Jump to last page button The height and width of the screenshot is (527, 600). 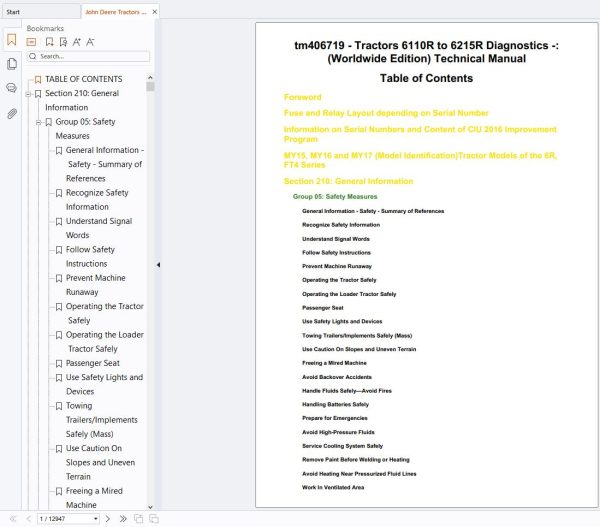click(123, 519)
